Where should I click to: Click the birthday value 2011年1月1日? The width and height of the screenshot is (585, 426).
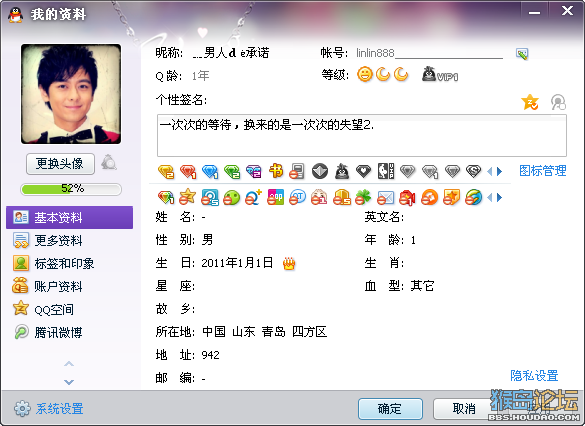pos(237,263)
